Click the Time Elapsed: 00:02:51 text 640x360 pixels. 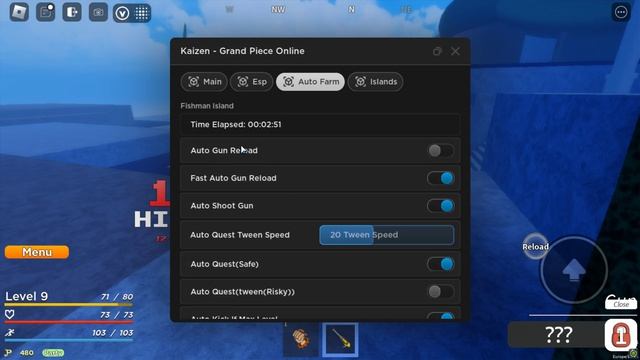tap(236, 124)
